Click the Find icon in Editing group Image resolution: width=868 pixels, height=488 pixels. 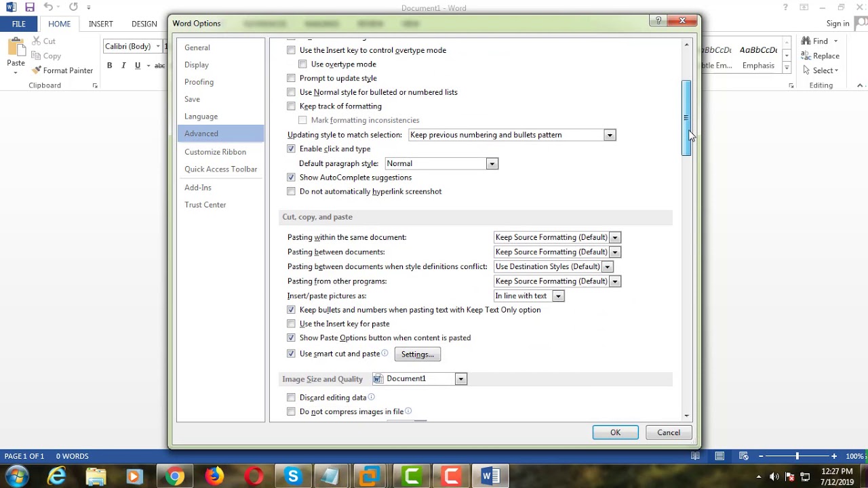[806, 41]
